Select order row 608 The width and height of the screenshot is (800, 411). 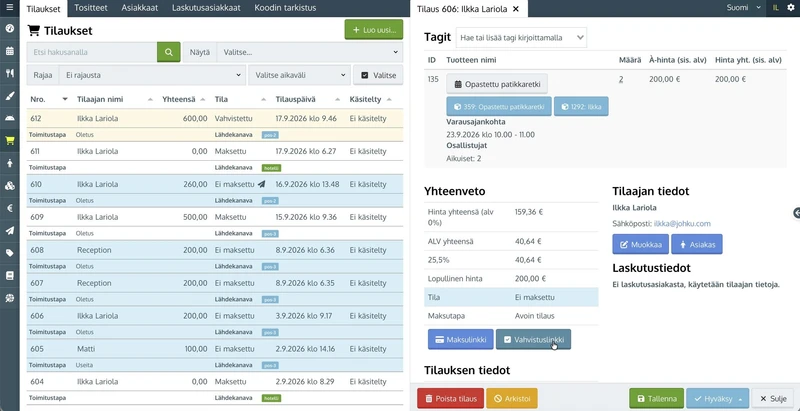[x=215, y=250]
